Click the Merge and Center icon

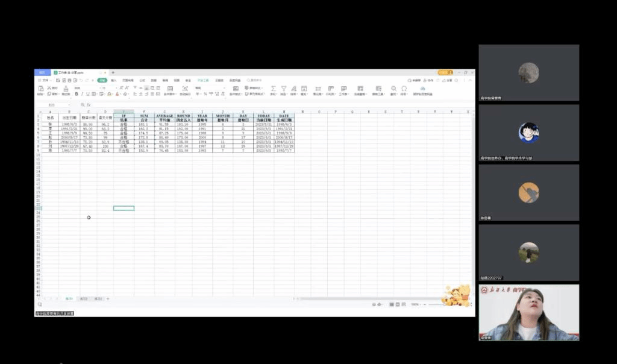pos(170,89)
